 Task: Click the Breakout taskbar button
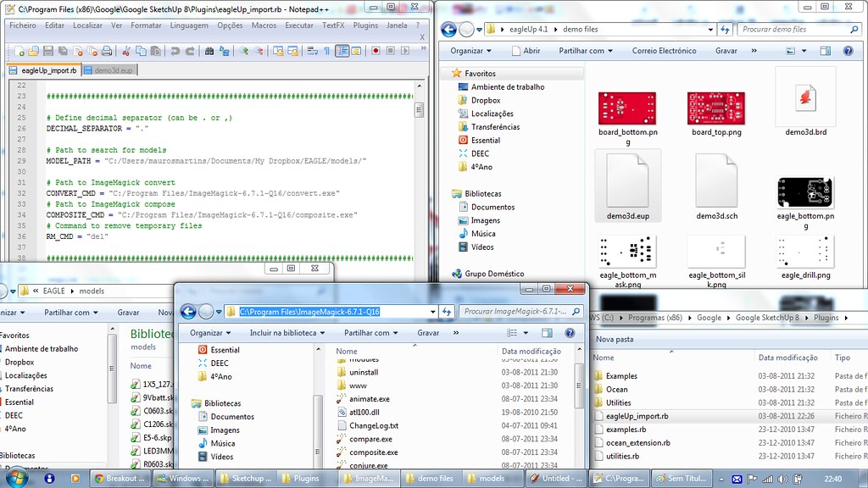120,479
